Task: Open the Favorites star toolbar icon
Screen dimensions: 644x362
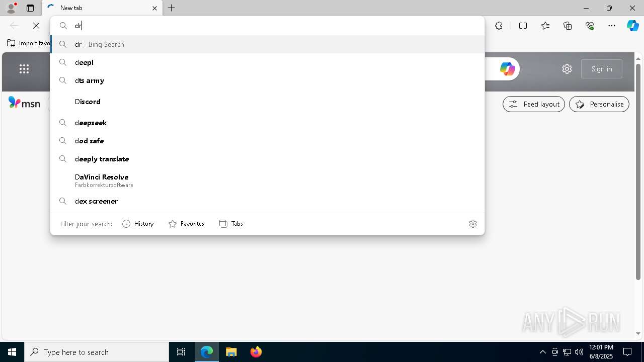Action: pos(545,26)
